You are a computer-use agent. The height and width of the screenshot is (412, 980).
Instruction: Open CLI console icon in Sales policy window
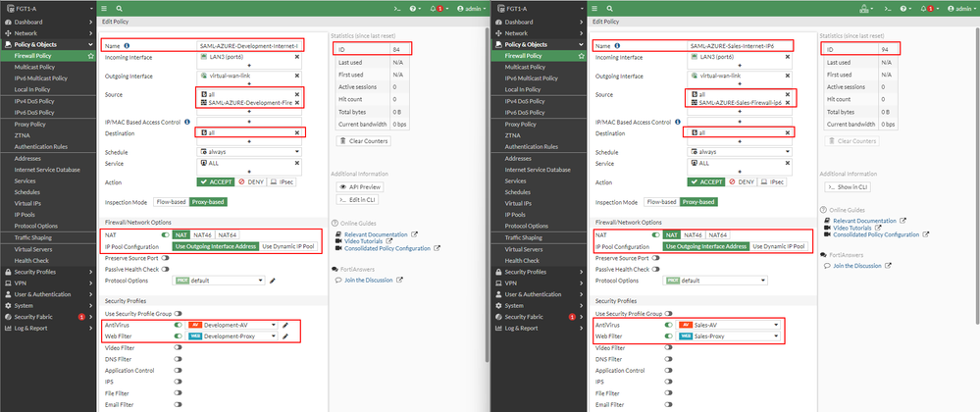coord(887,9)
